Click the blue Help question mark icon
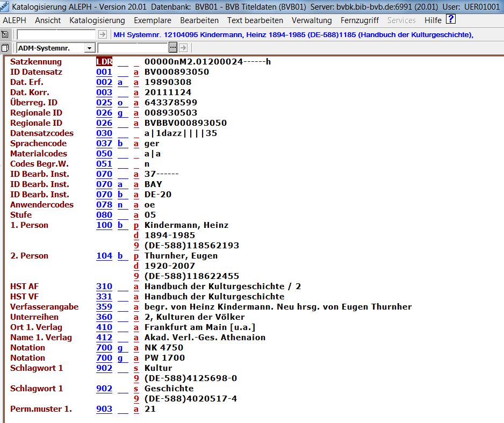The width and height of the screenshot is (504, 423). click(x=451, y=20)
